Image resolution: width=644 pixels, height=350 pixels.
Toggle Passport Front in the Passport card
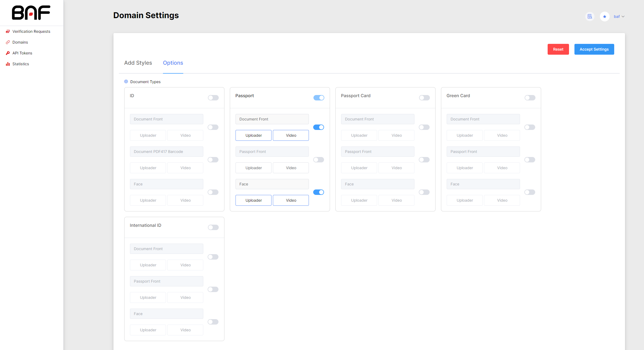coord(319,160)
